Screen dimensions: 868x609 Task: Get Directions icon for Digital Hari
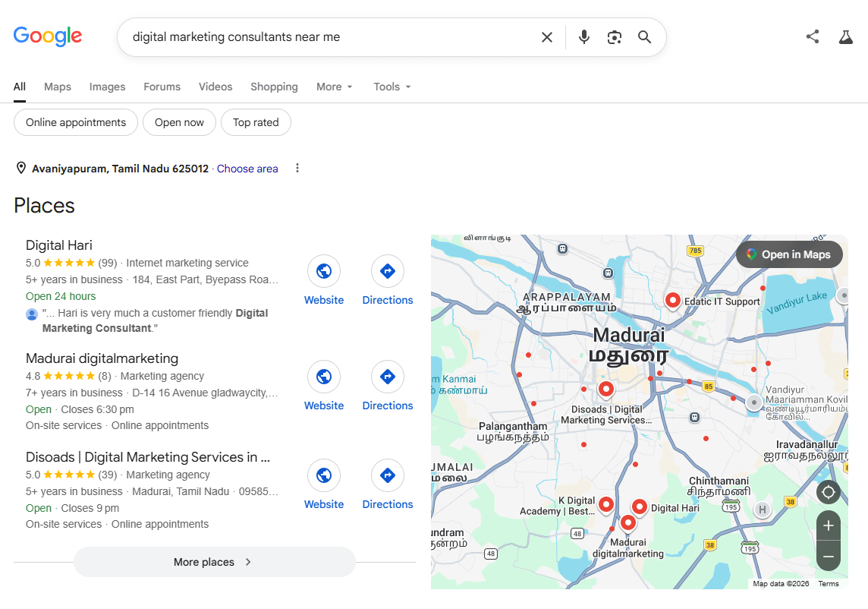pyautogui.click(x=388, y=271)
